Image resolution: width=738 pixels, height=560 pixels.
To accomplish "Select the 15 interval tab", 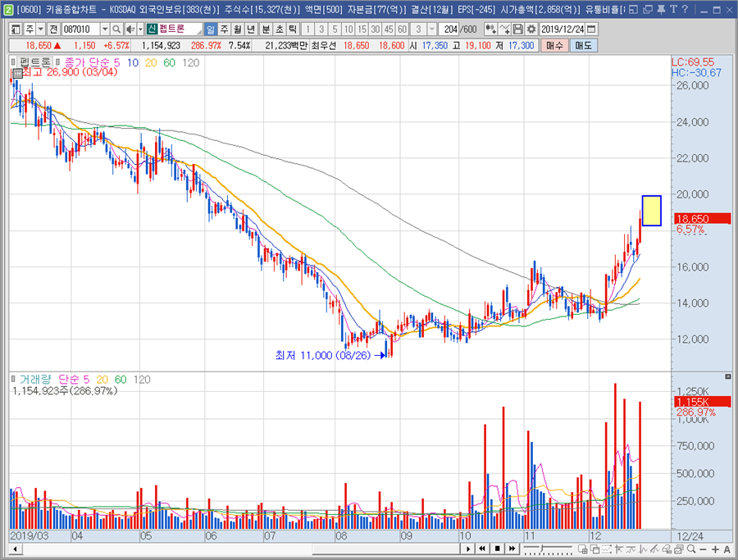I will 362,30.
